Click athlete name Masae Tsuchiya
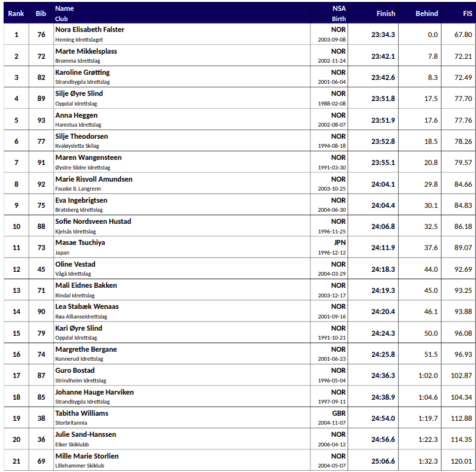The height and width of the screenshot is (472, 476). tap(80, 243)
